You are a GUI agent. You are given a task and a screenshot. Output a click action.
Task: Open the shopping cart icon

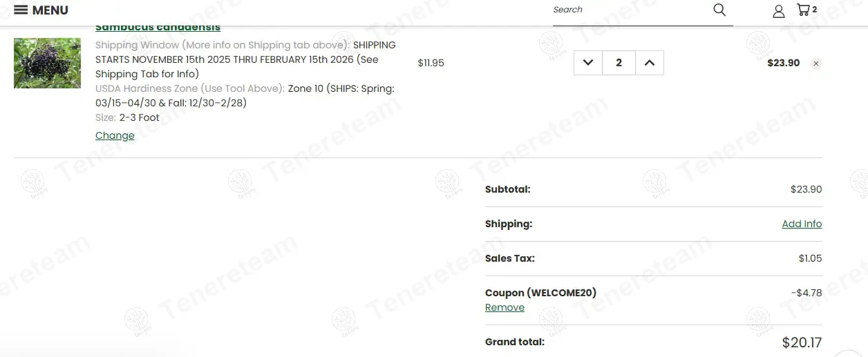803,10
